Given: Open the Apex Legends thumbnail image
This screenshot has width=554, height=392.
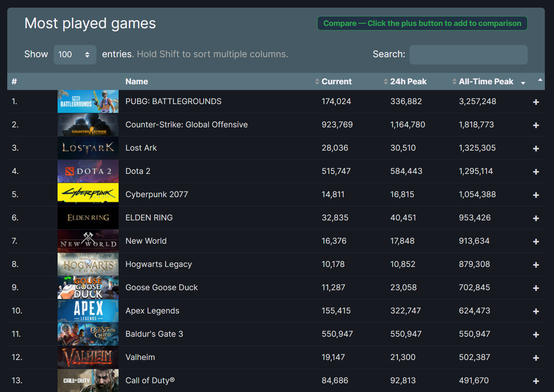Looking at the screenshot, I should tap(88, 311).
